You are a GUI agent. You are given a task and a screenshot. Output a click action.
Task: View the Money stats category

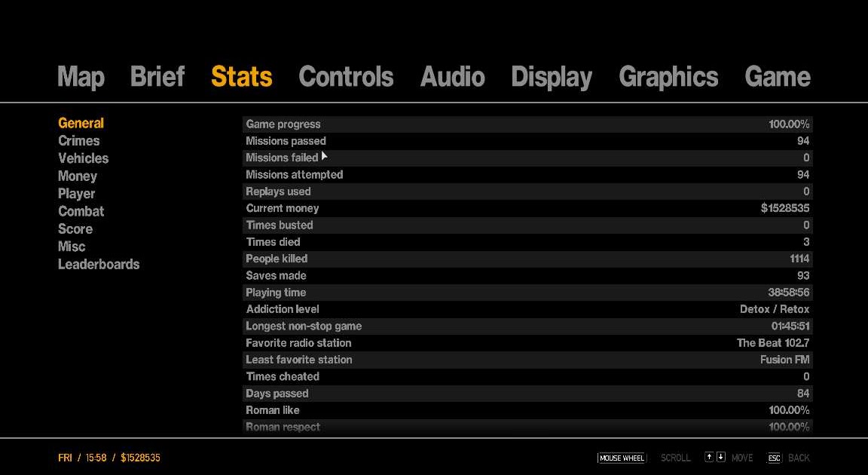[78, 176]
